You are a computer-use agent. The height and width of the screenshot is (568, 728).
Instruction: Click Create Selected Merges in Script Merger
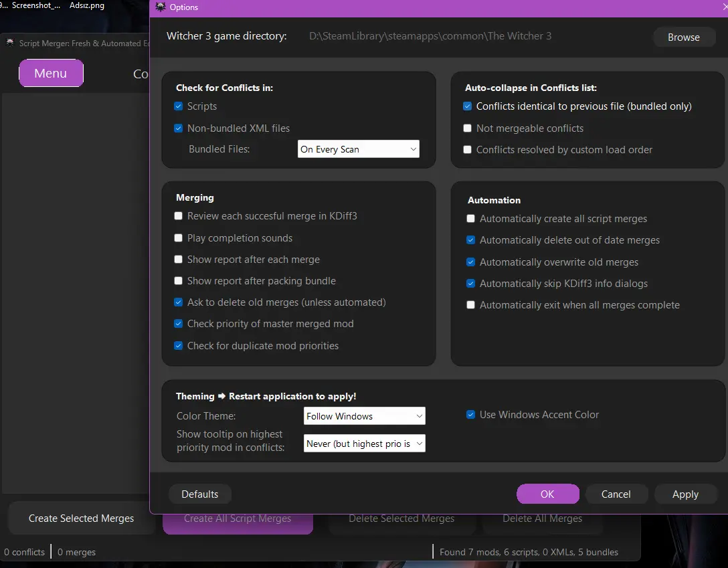click(81, 518)
